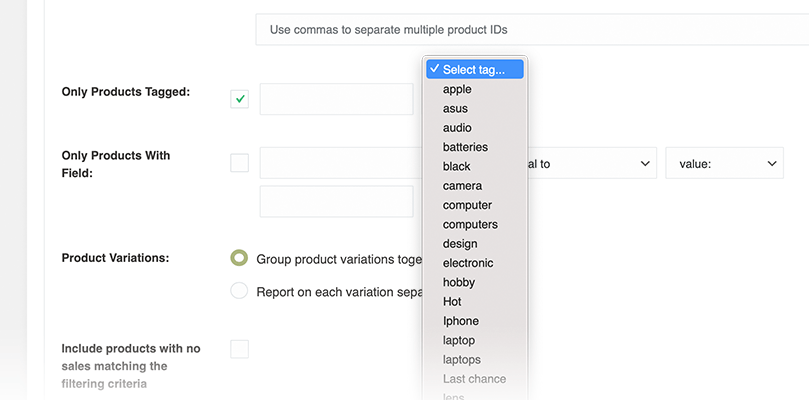Select Report on each variation separately
The width and height of the screenshot is (809, 400).
[x=239, y=291]
